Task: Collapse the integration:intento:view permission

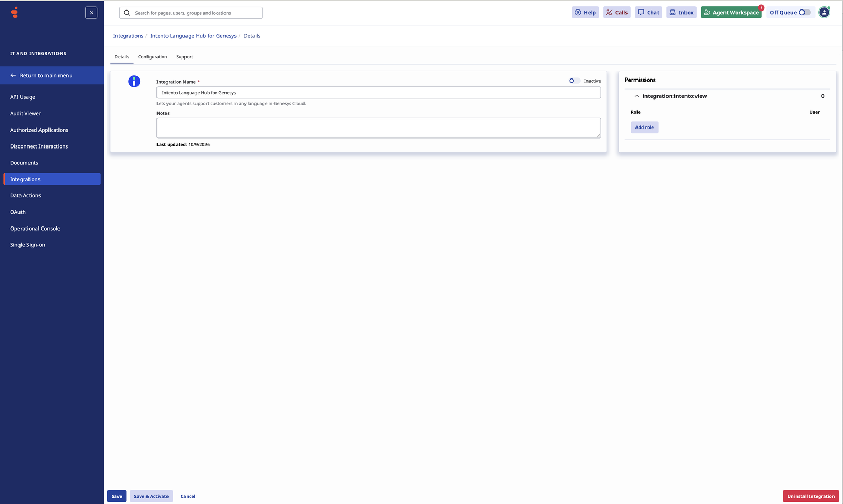Action: (636, 96)
